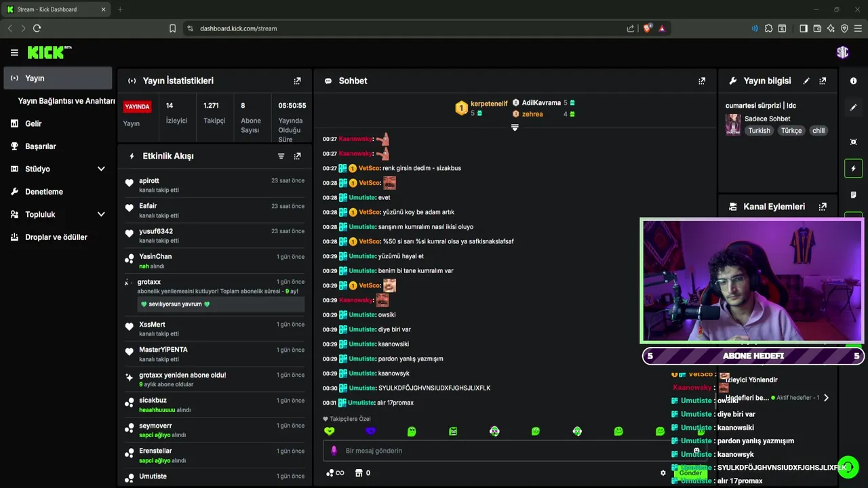Screen dimensions: 868x488
Task: Click the green circular chat bubble button bottom-right
Action: 848,468
